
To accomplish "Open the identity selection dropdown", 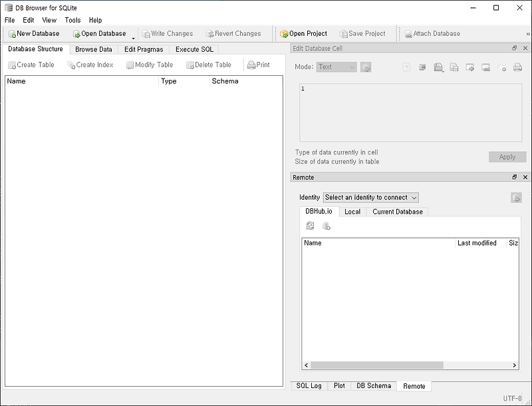I will pyautogui.click(x=370, y=198).
